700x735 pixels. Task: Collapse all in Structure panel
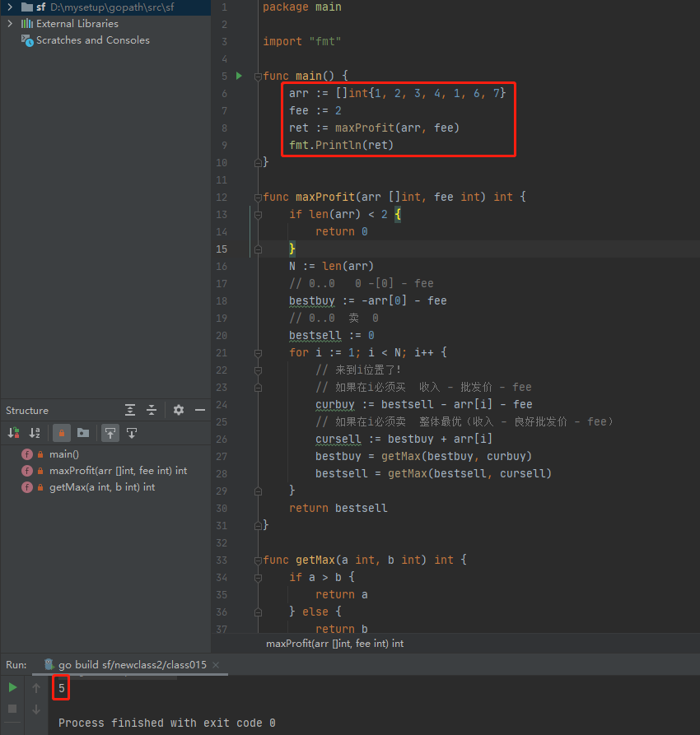[151, 410]
